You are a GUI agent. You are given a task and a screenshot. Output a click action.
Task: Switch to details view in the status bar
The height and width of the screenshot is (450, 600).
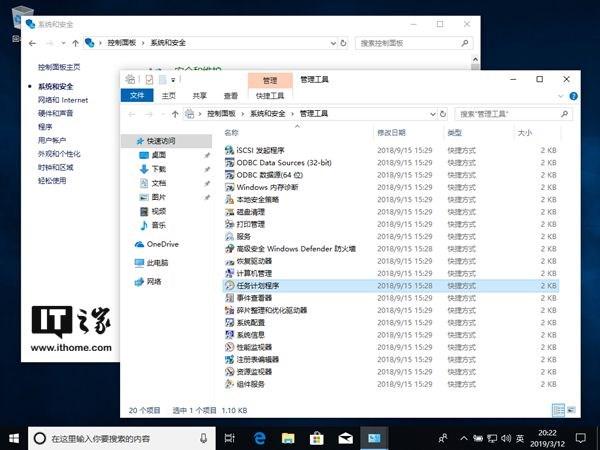tap(558, 410)
